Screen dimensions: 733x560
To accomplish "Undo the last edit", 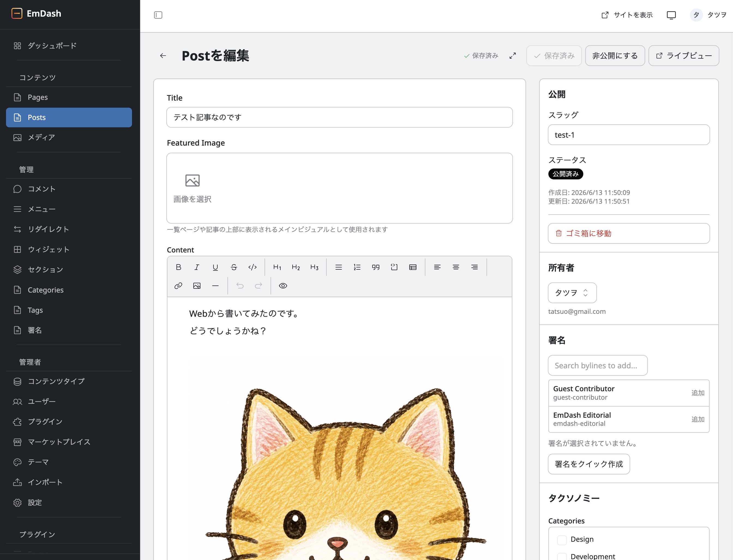I will pyautogui.click(x=240, y=286).
